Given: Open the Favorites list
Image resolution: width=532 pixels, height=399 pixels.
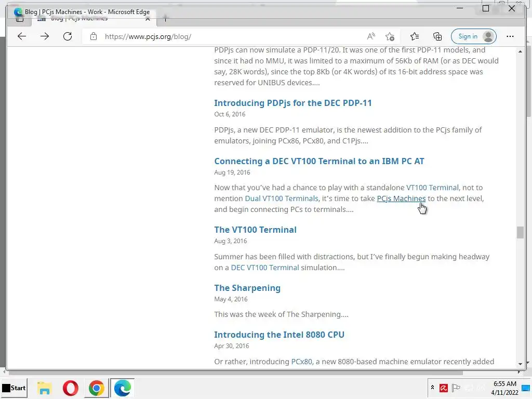Looking at the screenshot, I should coord(415,36).
